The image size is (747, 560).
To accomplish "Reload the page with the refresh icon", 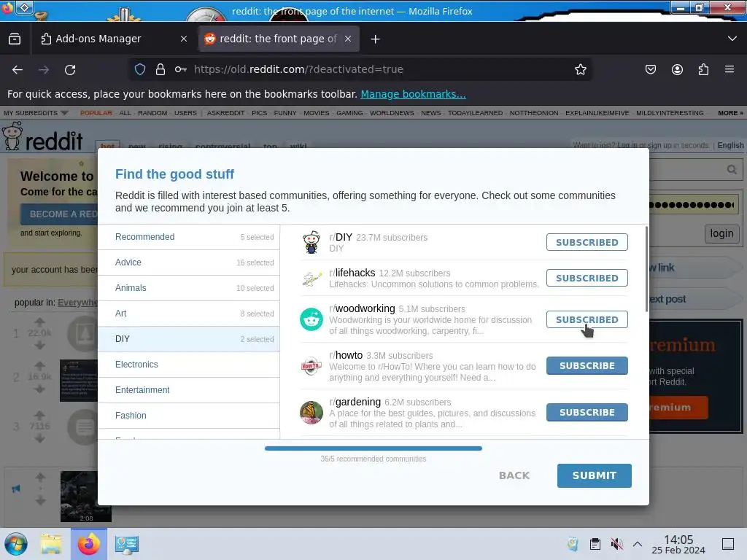I will pos(70,70).
